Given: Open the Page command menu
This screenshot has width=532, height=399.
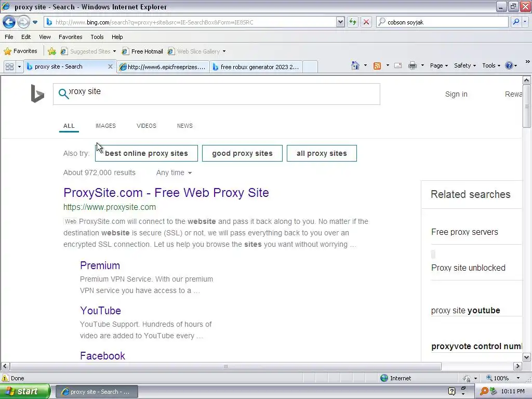Looking at the screenshot, I should pyautogui.click(x=438, y=65).
